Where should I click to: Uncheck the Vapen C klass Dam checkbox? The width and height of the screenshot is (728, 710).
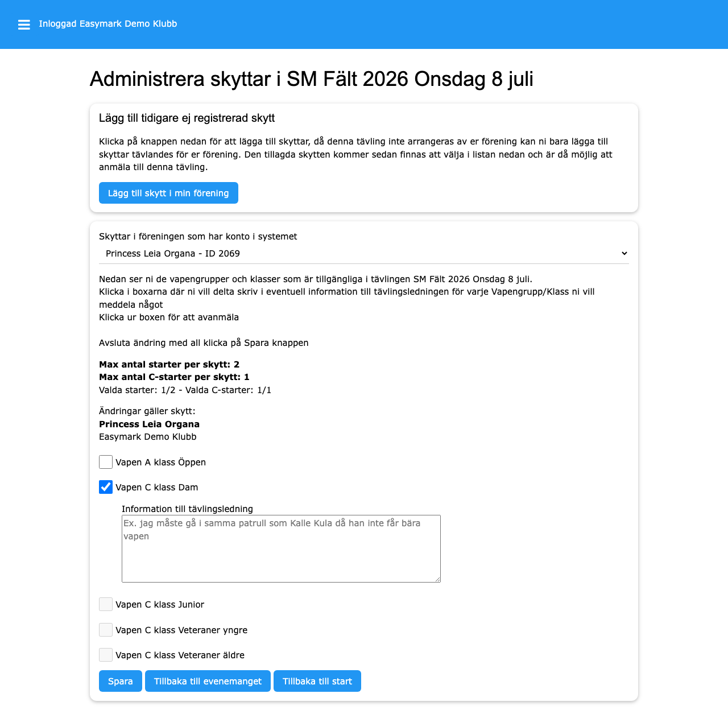coord(106,487)
